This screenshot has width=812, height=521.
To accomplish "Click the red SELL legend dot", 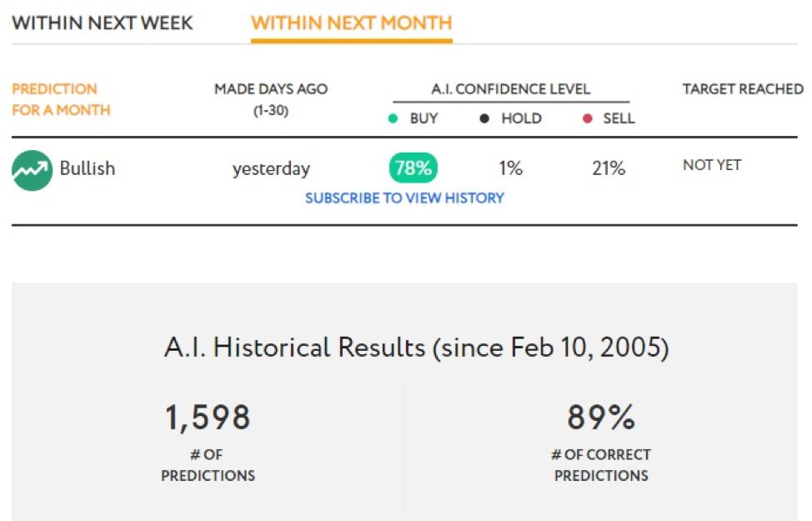I will [x=587, y=118].
